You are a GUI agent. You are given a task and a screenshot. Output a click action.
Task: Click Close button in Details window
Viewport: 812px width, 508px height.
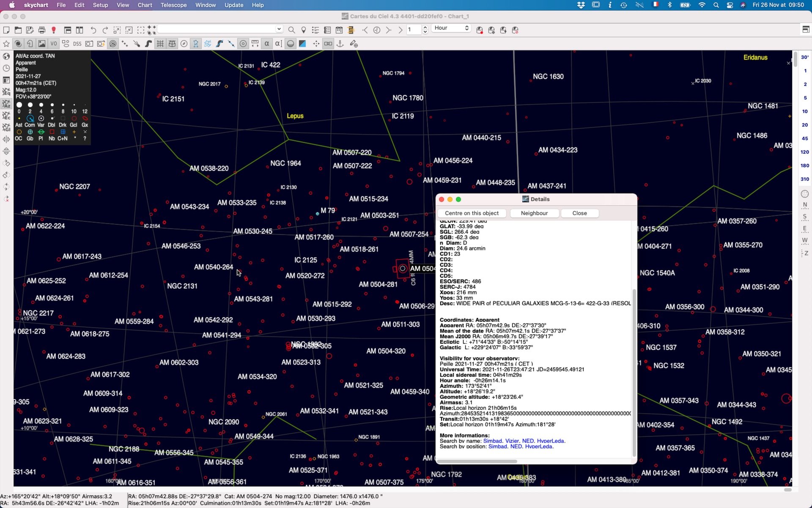coord(579,213)
